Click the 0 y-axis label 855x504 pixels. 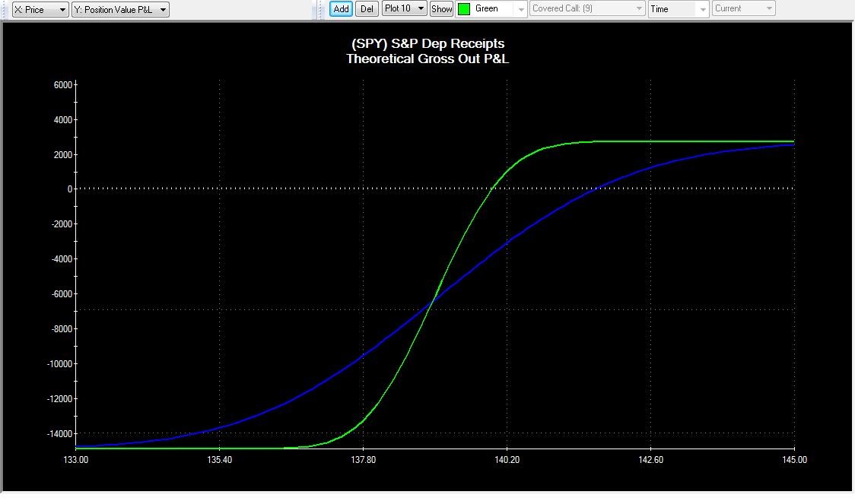click(70, 189)
